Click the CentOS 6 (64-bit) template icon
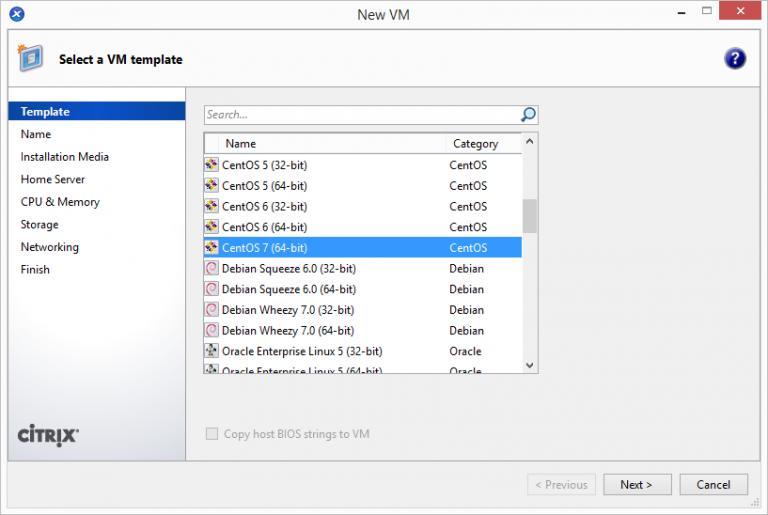This screenshot has width=768, height=515. tap(212, 227)
